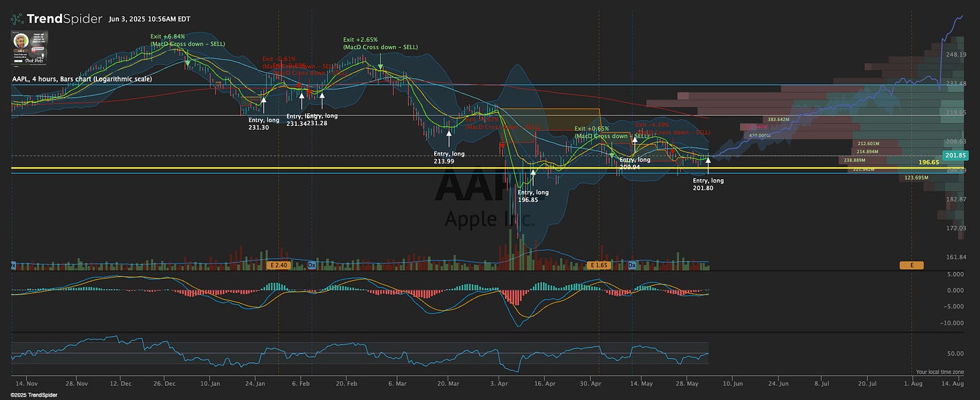Viewport: 980px width, 400px height.
Task: Click the E 2.40 earnings marker
Action: click(279, 265)
